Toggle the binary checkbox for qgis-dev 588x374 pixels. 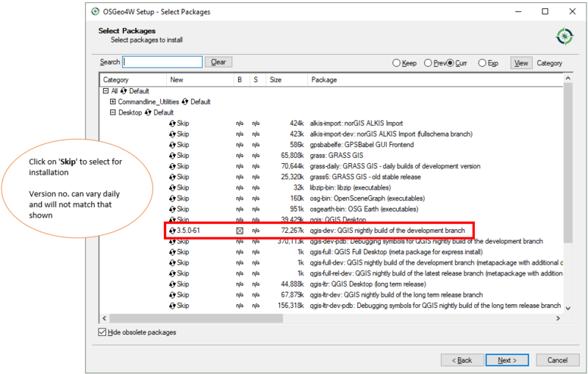coord(239,231)
